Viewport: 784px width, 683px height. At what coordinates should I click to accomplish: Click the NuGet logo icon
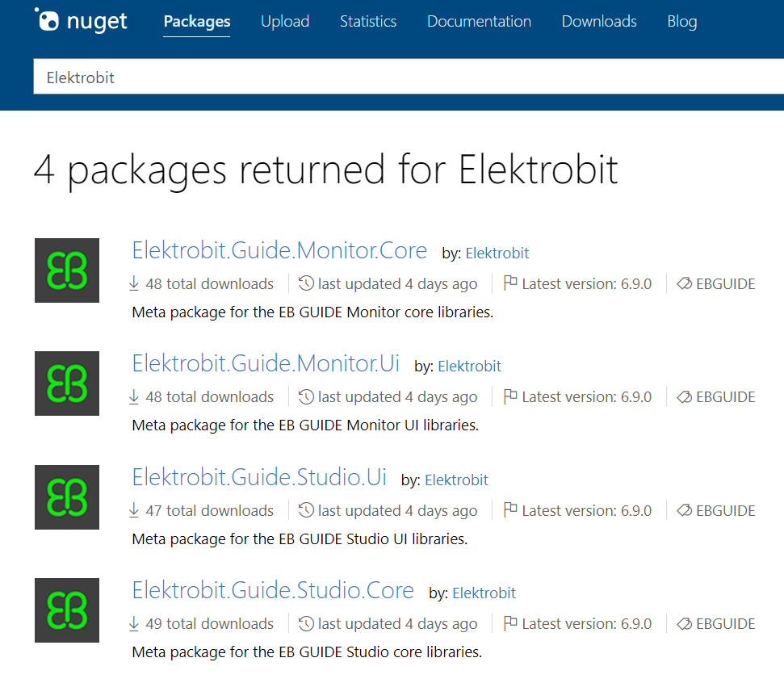click(x=47, y=19)
